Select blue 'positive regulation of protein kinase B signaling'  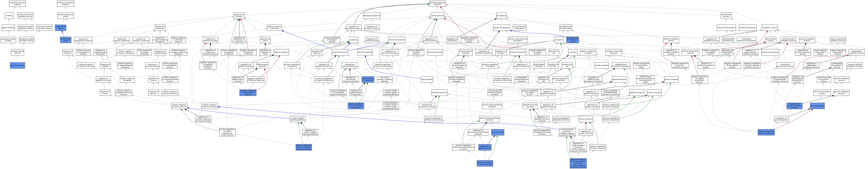tap(356, 106)
